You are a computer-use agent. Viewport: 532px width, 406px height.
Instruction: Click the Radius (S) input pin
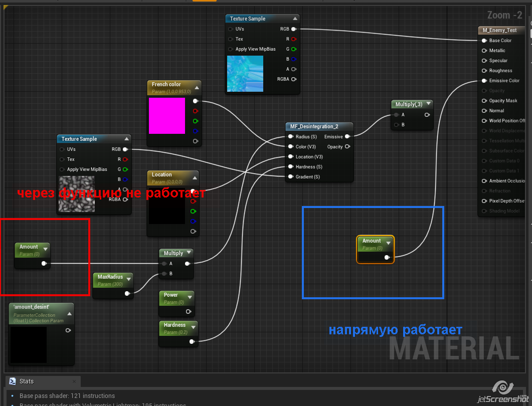pos(290,137)
